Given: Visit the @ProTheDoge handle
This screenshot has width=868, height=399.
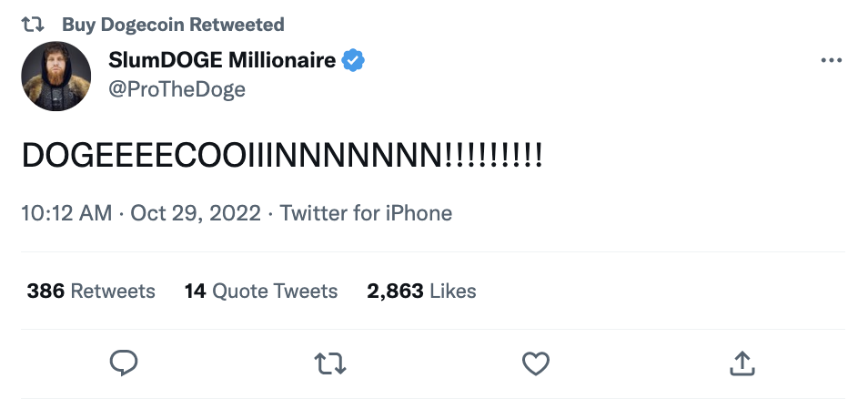Looking at the screenshot, I should [x=177, y=89].
